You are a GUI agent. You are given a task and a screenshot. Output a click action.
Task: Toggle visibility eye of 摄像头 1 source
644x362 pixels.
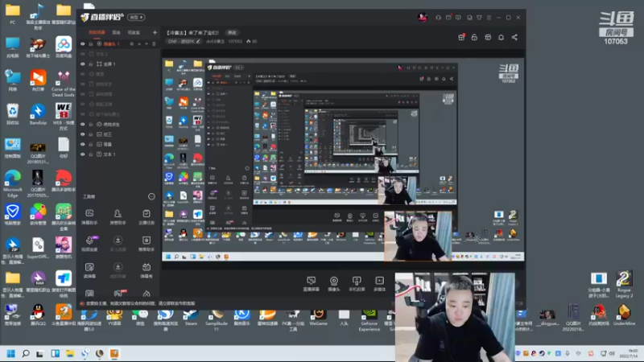[x=83, y=44]
